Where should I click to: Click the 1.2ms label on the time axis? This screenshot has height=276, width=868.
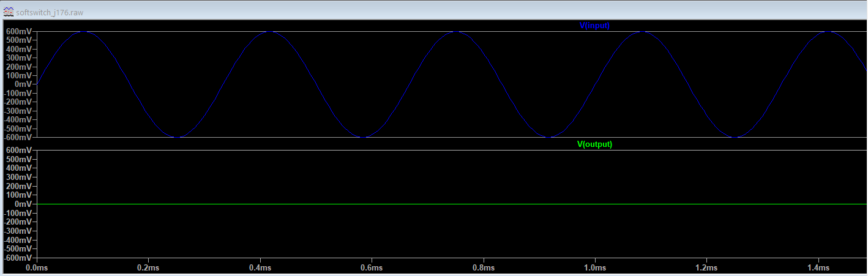pos(706,268)
